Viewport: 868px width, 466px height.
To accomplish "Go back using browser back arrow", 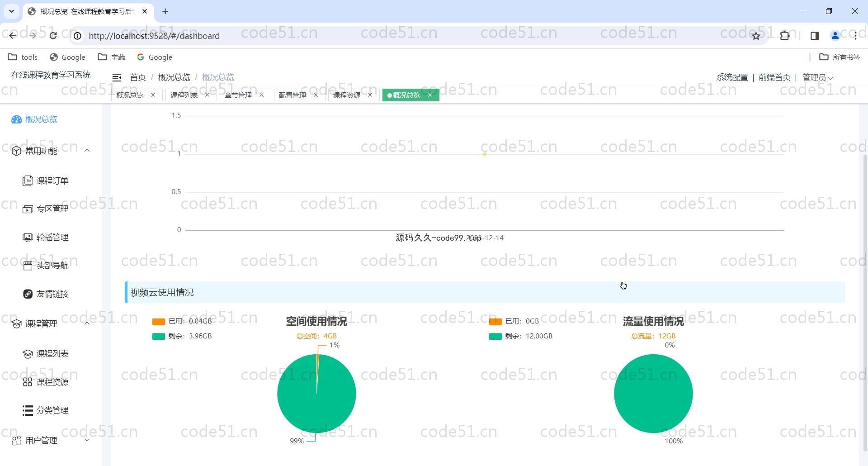I will tap(12, 36).
